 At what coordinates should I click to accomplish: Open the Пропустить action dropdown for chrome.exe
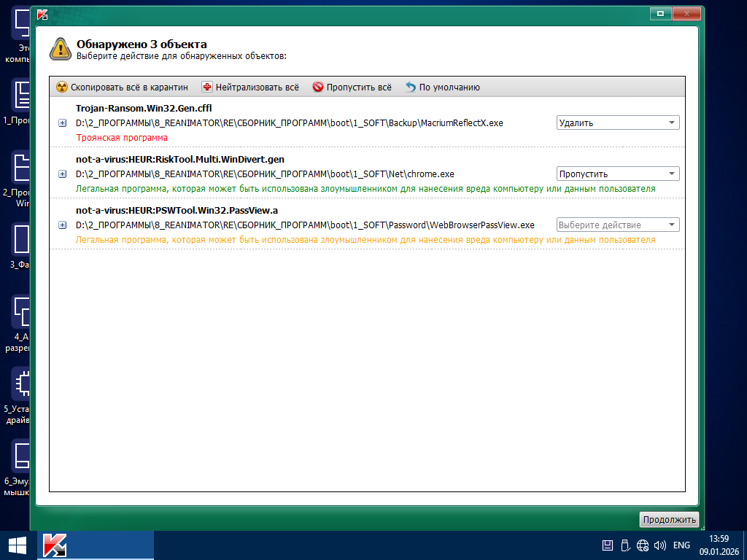point(618,174)
